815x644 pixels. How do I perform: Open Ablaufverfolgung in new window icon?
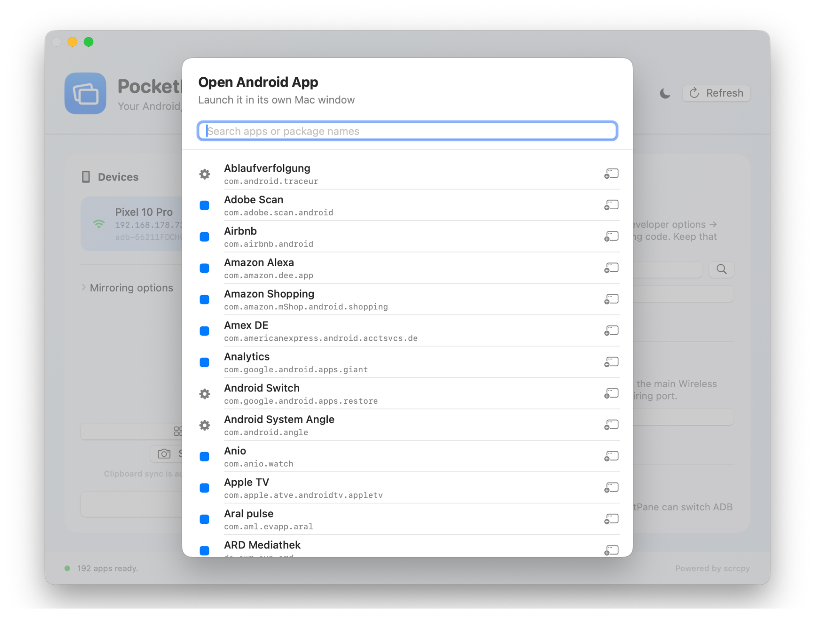point(611,174)
